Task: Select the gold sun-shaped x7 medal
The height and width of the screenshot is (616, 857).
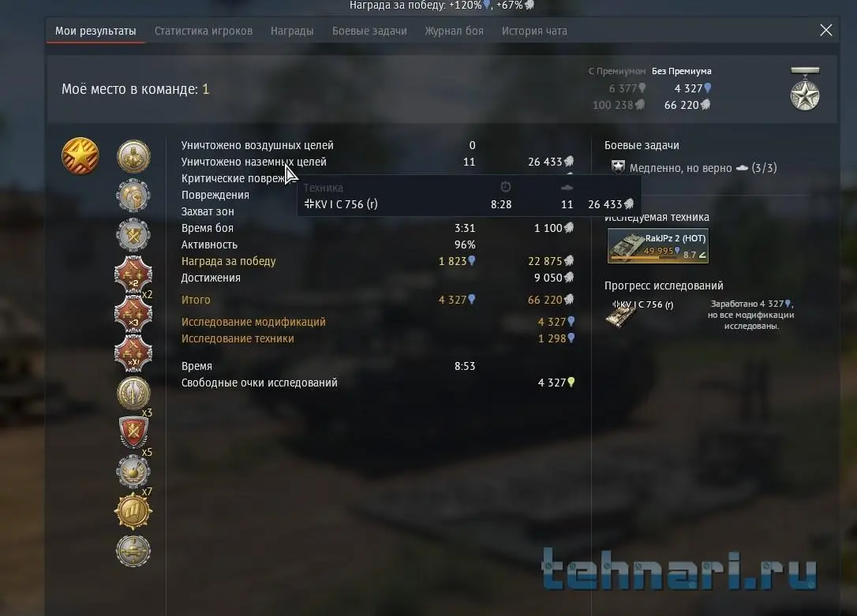Action: 133,511
